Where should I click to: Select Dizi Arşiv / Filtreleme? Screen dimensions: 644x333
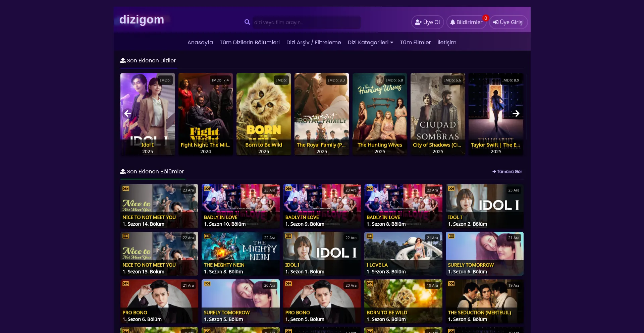313,43
